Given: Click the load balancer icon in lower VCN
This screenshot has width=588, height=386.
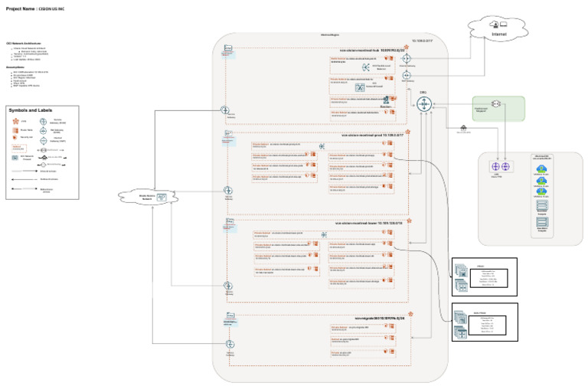Looking at the screenshot, I should point(324,235).
